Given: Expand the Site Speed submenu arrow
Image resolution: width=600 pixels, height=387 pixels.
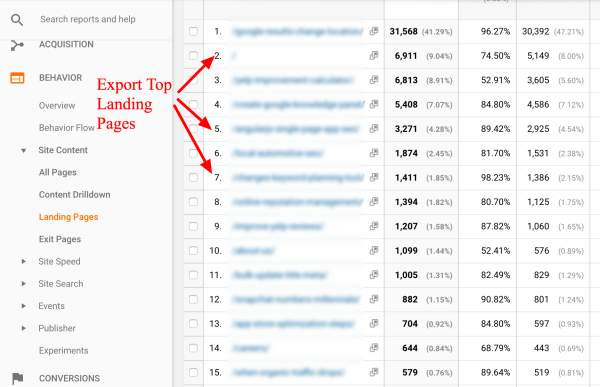Looking at the screenshot, I should point(23,261).
